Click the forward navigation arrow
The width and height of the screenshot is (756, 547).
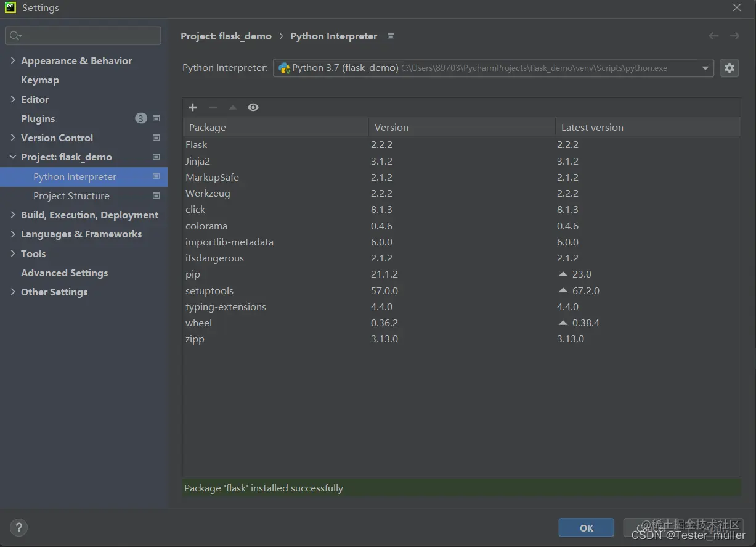[734, 36]
